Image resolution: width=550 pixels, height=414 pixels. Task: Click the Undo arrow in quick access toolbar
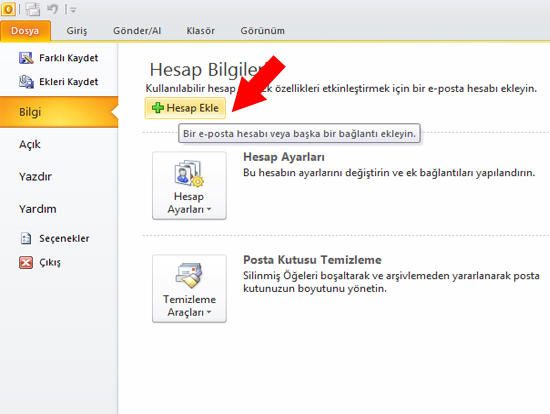[x=53, y=9]
